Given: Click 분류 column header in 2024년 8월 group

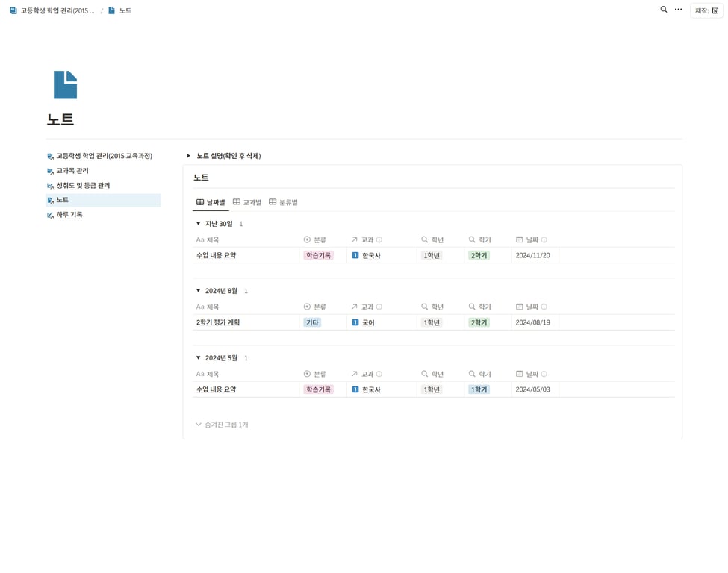Looking at the screenshot, I should (x=314, y=307).
